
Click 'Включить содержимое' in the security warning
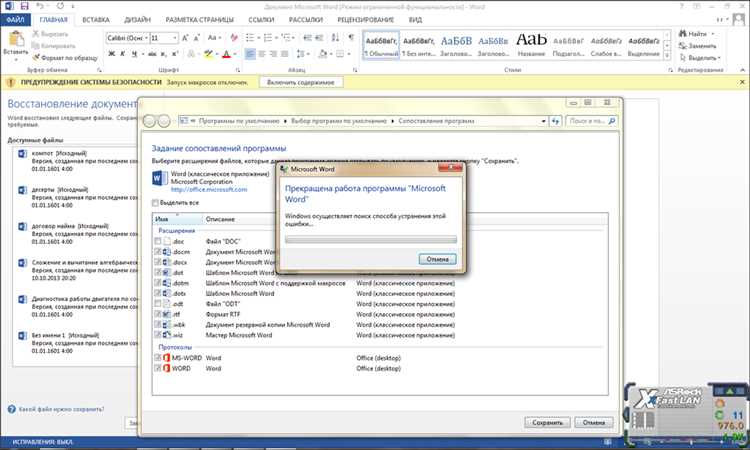[301, 82]
